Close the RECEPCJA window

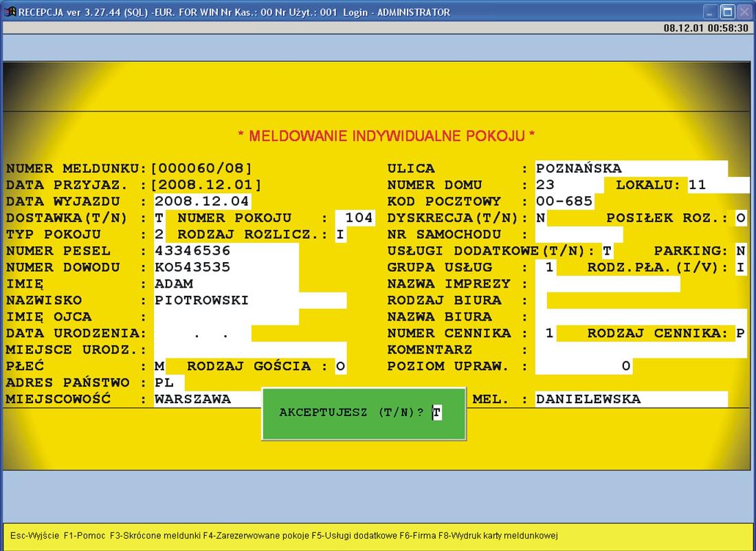[744, 12]
